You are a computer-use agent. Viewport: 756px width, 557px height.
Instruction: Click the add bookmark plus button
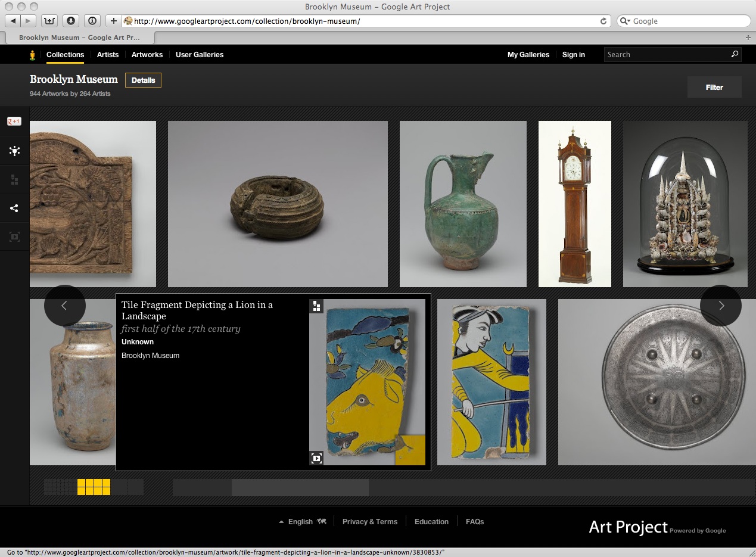113,21
